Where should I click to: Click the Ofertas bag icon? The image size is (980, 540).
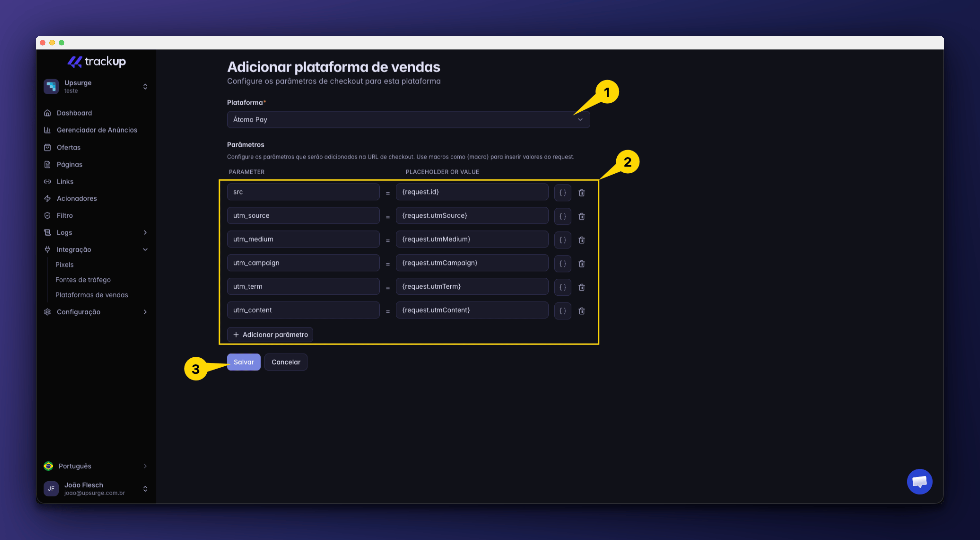(x=48, y=147)
